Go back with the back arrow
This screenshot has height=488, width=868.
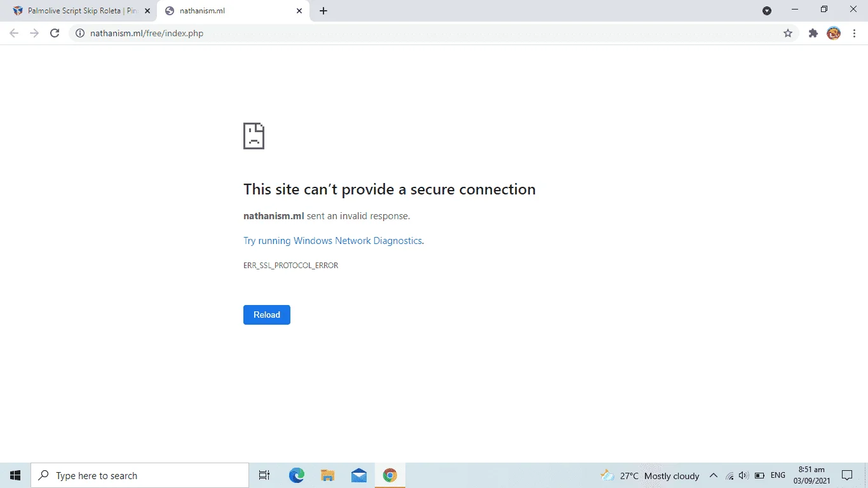click(x=14, y=33)
